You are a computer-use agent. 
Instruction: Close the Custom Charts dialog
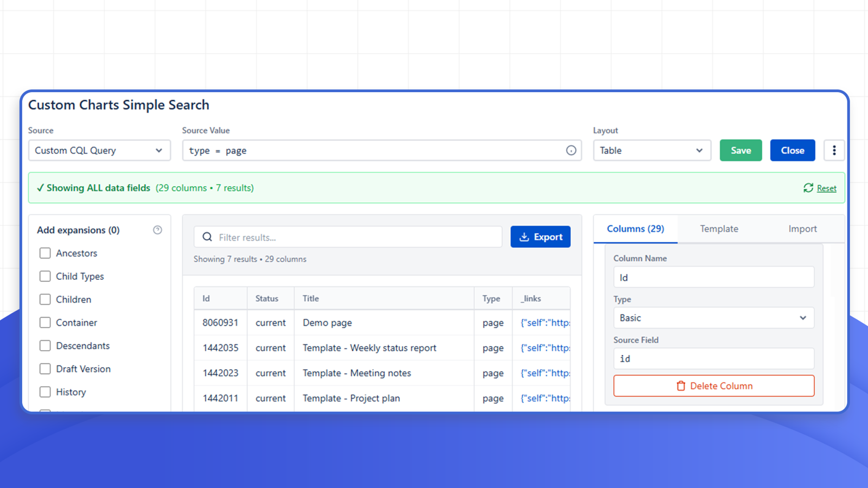click(x=792, y=150)
